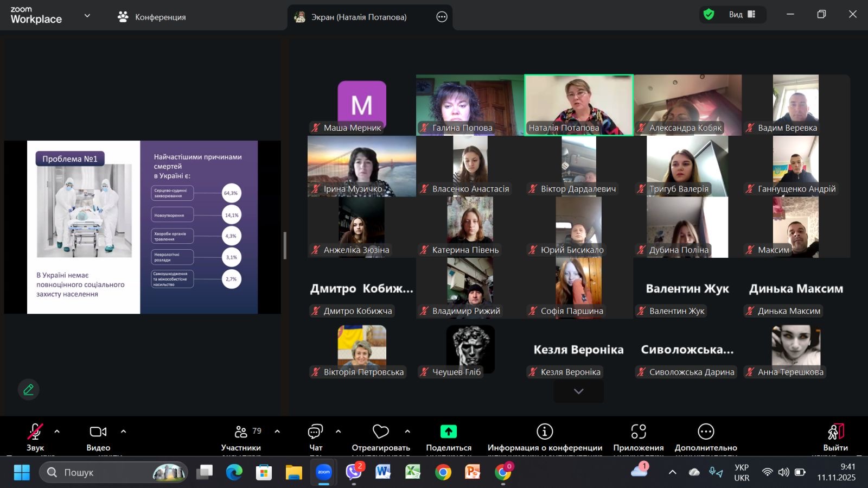This screenshot has height=488, width=868.
Task: Open the Вид view menu
Action: pyautogui.click(x=742, y=15)
